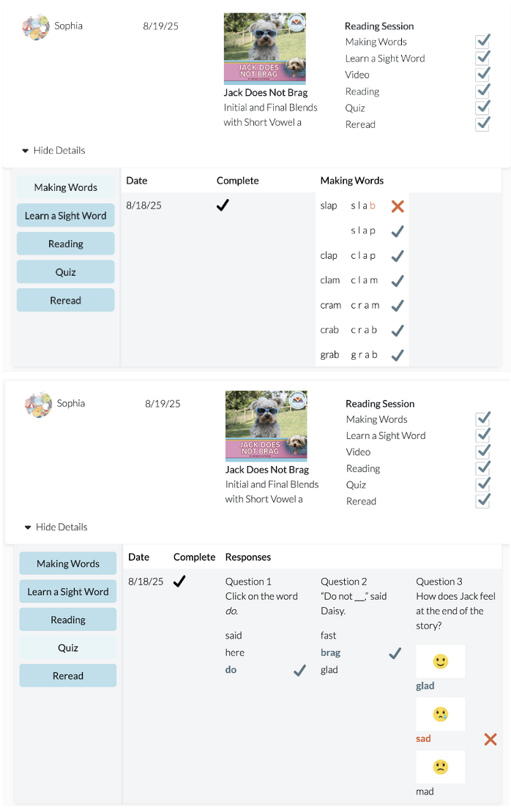The height and width of the screenshot is (812, 511).
Task: Toggle the second card's Reread checkbox
Action: pos(483,500)
